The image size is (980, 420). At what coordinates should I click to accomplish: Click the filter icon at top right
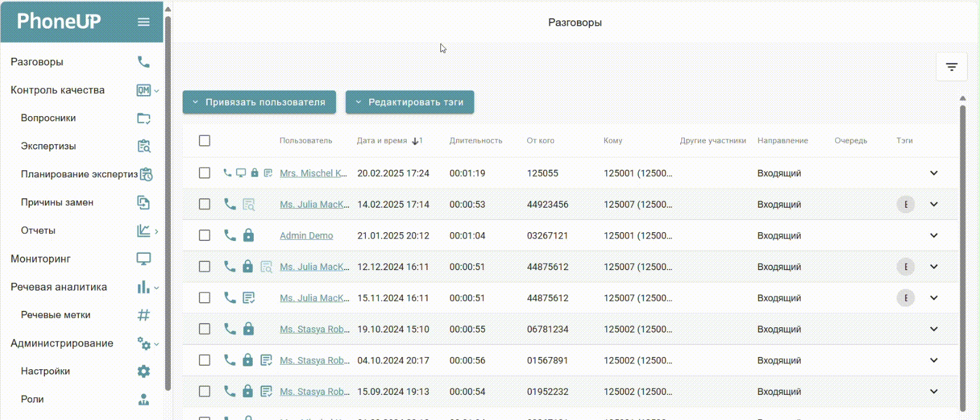pyautogui.click(x=951, y=67)
